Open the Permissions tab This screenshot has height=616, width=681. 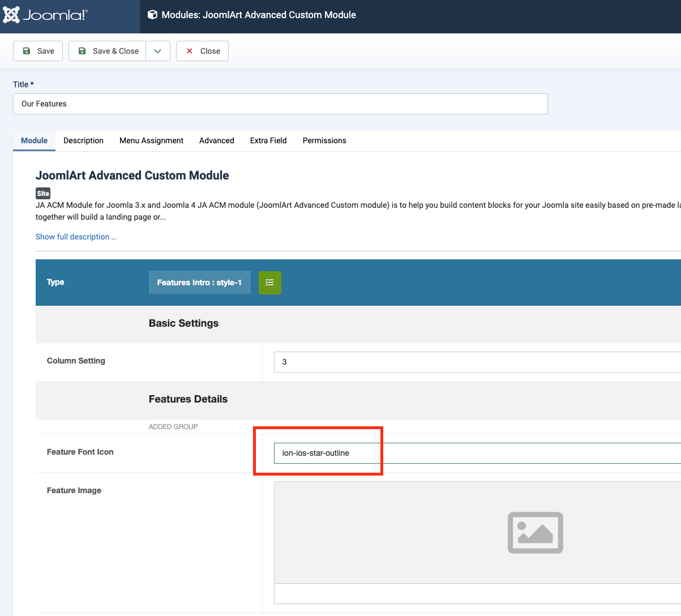click(324, 140)
